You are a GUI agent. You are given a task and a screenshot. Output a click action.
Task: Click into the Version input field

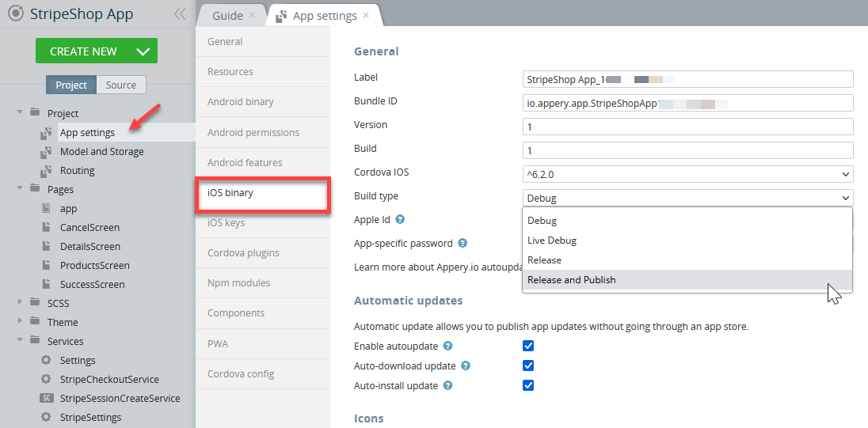click(687, 127)
